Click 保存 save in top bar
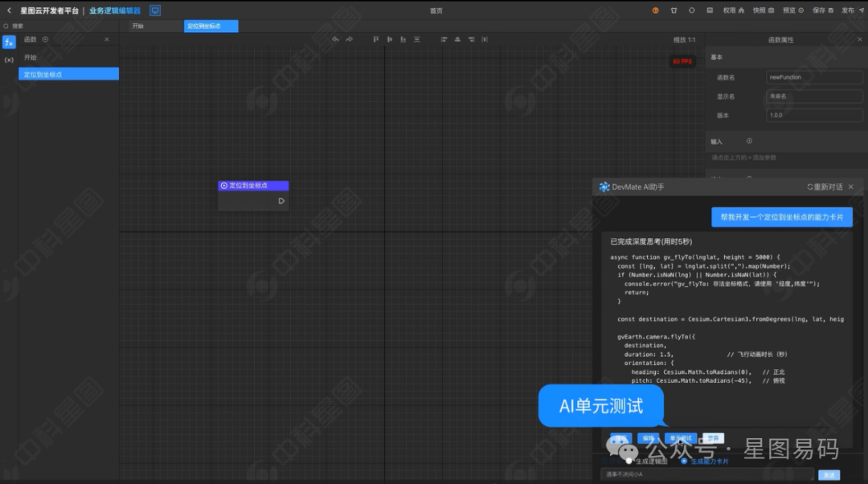The image size is (868, 484). pos(823,10)
